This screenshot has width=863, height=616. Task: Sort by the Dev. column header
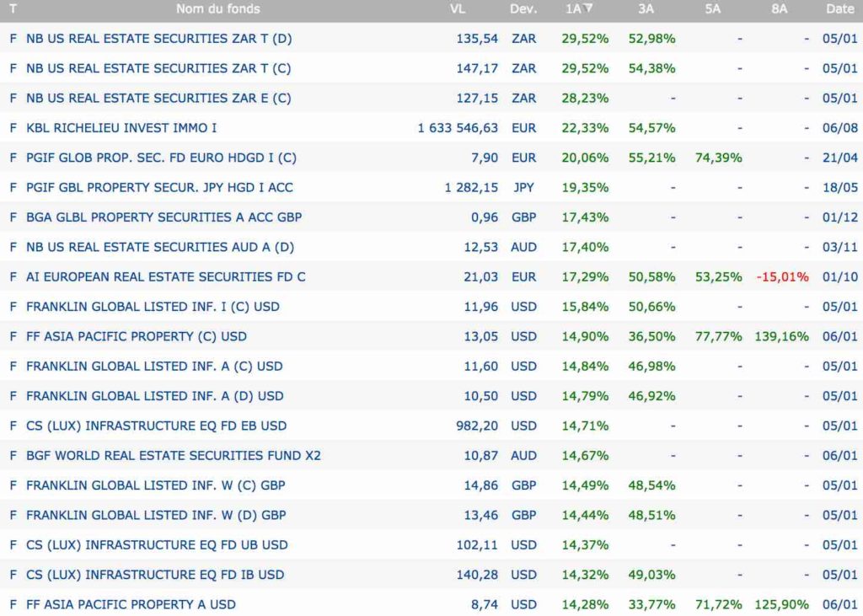(x=523, y=8)
